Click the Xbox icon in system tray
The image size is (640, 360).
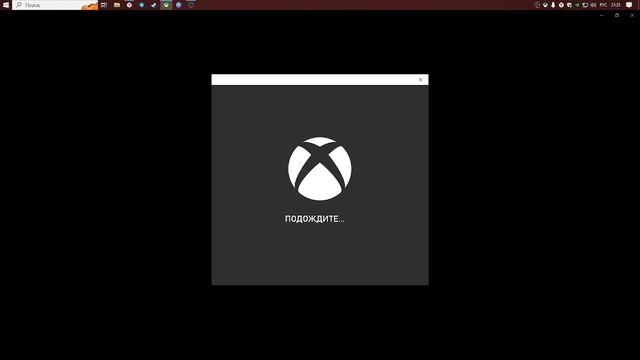[x=545, y=5]
